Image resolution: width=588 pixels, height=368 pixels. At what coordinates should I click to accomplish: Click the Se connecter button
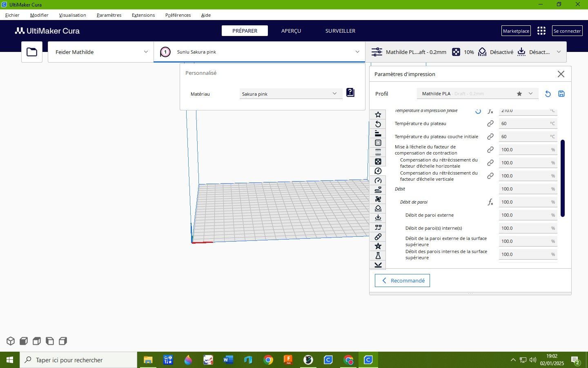point(567,31)
